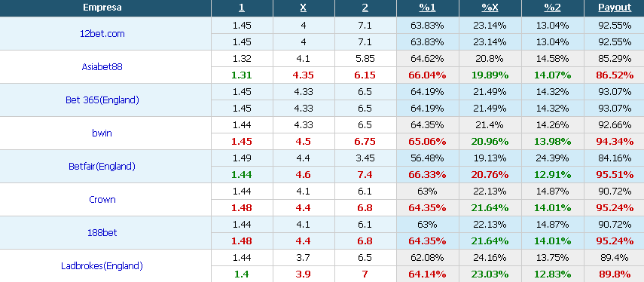Sort by the %1 column header
This screenshot has height=282, width=644.
click(427, 8)
